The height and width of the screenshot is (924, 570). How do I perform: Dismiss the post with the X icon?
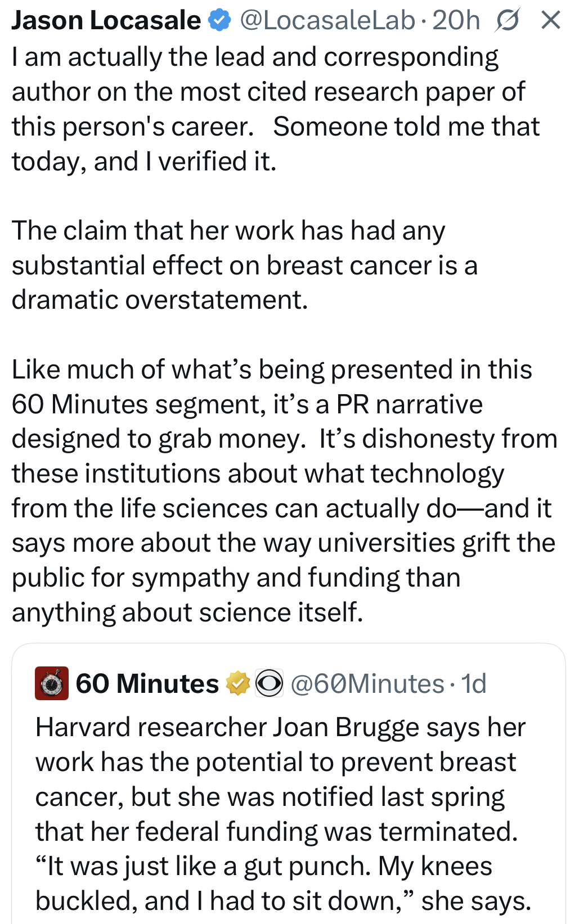point(550,20)
